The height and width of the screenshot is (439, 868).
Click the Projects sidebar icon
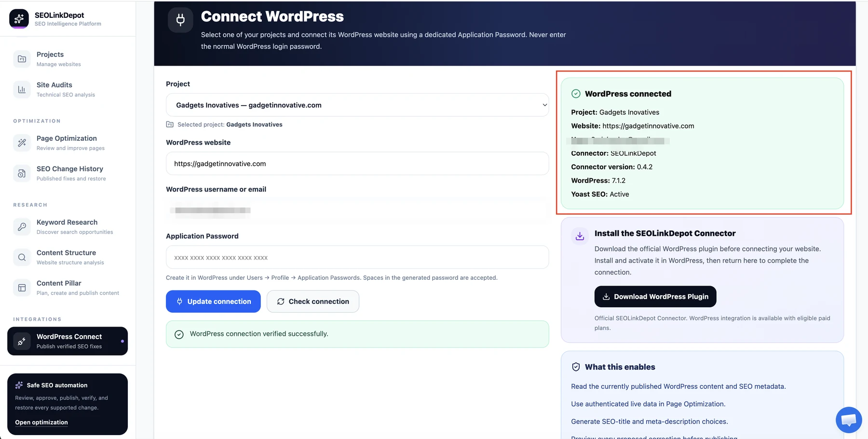pos(22,59)
